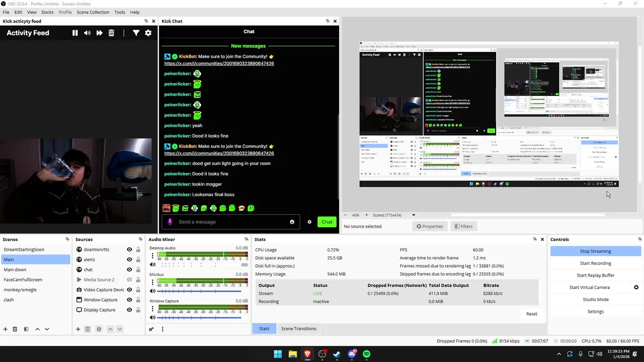Pause the Activity Feed

point(75,33)
